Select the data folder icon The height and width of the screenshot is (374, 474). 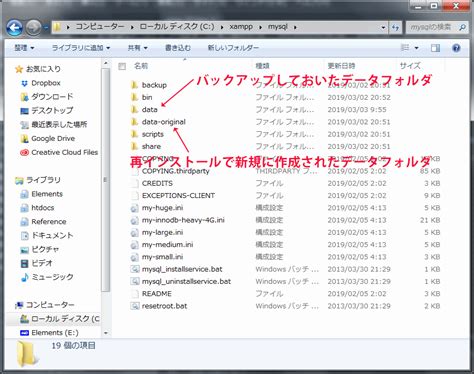coord(134,109)
